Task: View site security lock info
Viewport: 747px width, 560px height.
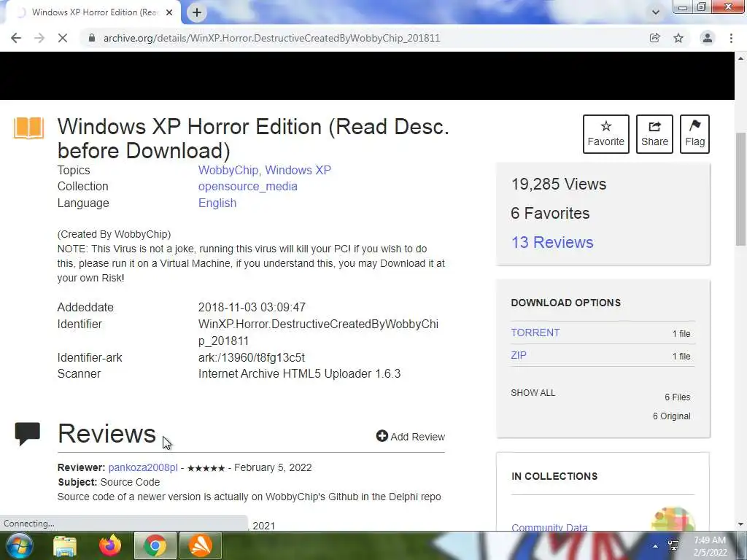Action: click(x=92, y=38)
